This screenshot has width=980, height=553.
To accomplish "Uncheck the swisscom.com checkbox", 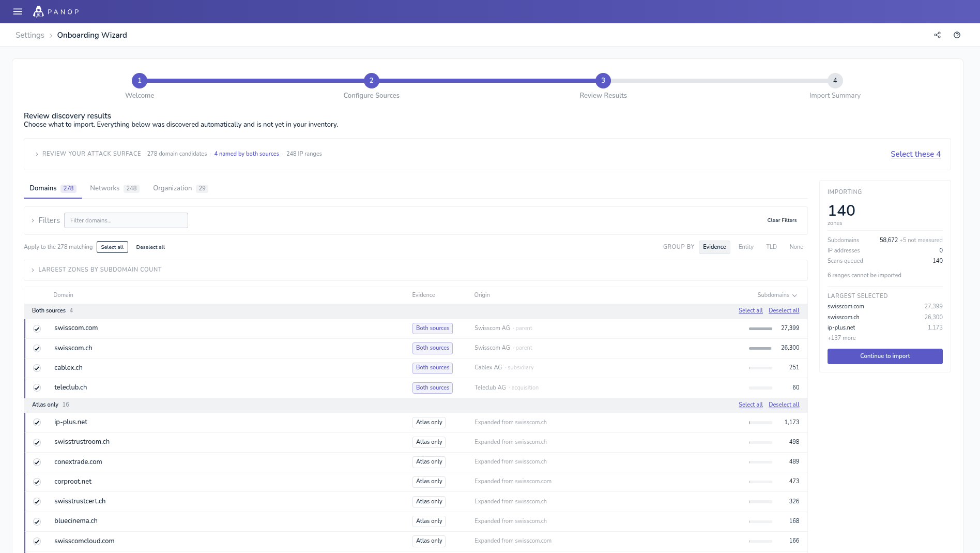I will (x=37, y=328).
